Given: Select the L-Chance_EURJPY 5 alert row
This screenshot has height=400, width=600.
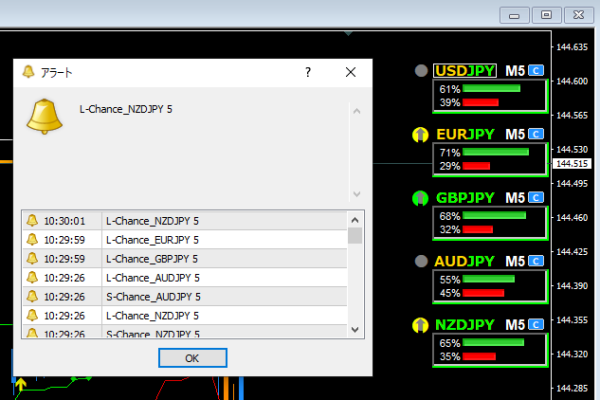Looking at the screenshot, I should point(152,240).
